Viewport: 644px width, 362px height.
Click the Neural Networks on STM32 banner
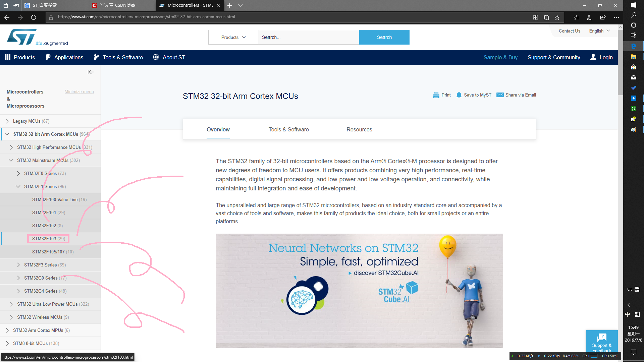coord(359,291)
